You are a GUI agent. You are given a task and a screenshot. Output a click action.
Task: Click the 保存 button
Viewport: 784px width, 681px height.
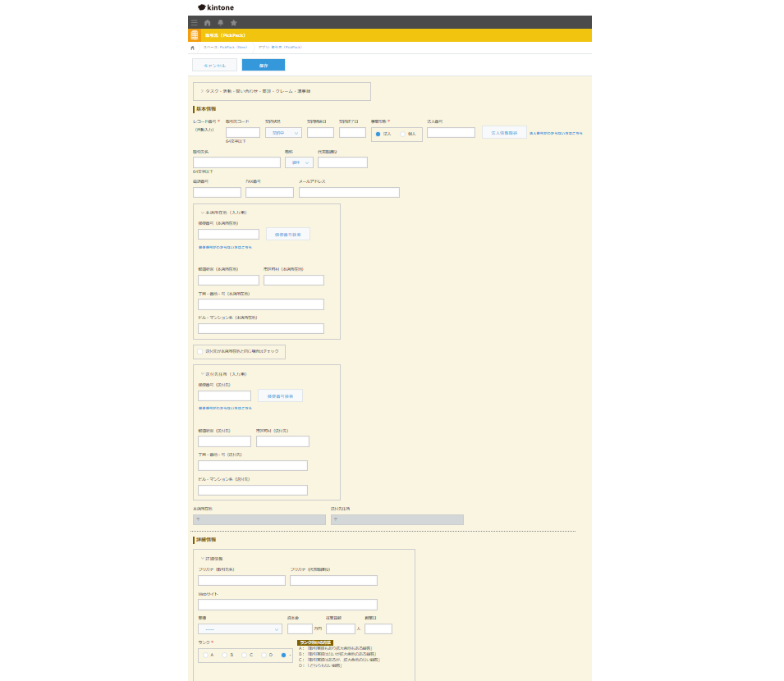264,65
